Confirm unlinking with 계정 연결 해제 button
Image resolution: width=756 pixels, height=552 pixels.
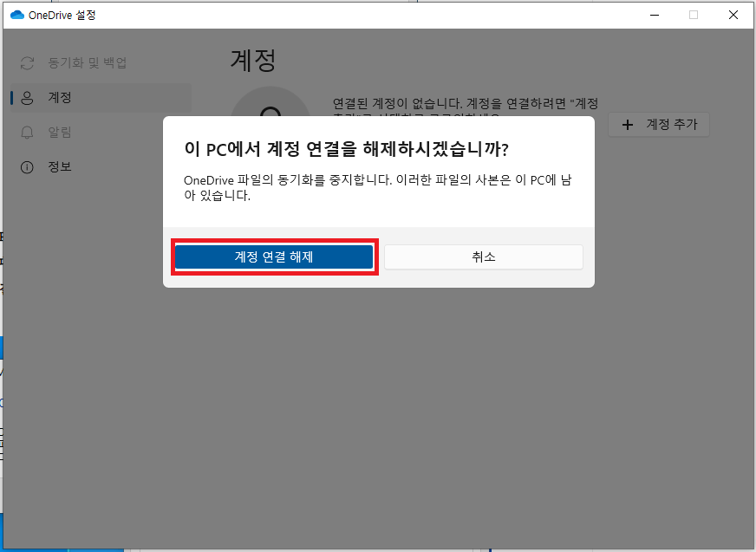[x=274, y=257]
